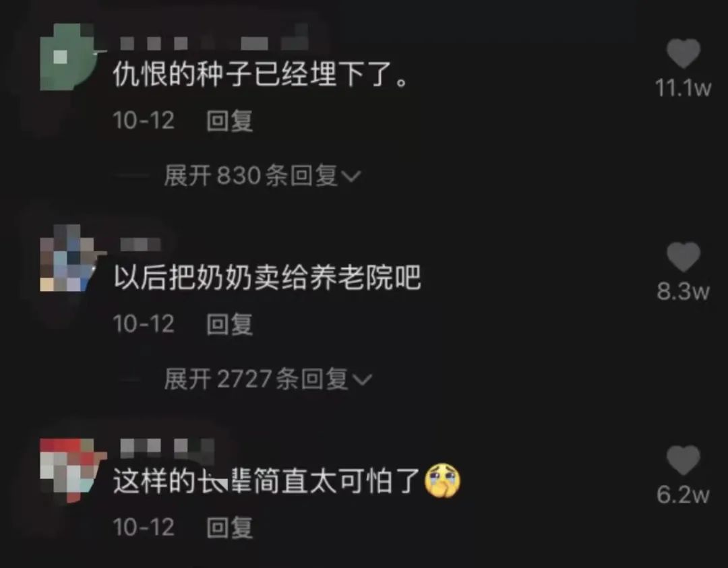Open blurred username of second commenter
The image size is (728, 568).
coord(140,244)
